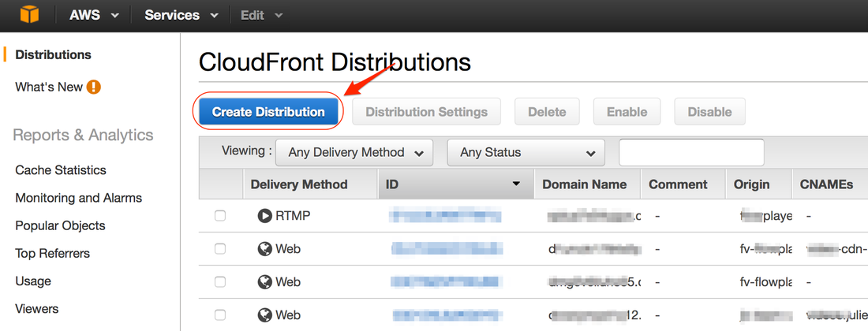Click the Domain Name column header

tap(587, 184)
